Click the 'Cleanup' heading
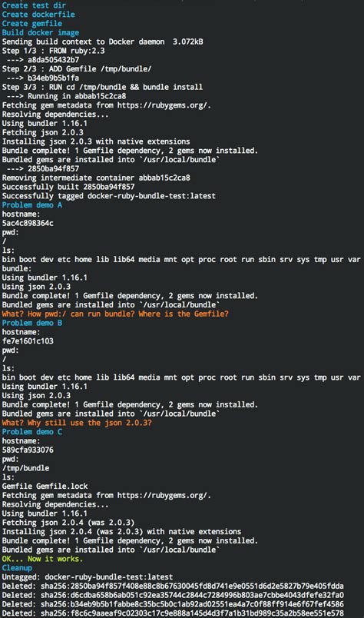The height and width of the screenshot is (618, 364). point(17,567)
